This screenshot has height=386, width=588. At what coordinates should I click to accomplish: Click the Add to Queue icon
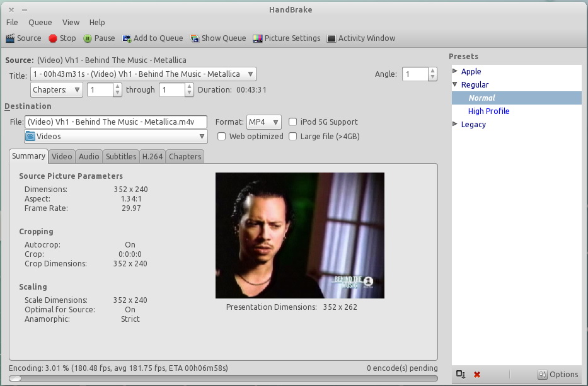pos(127,38)
